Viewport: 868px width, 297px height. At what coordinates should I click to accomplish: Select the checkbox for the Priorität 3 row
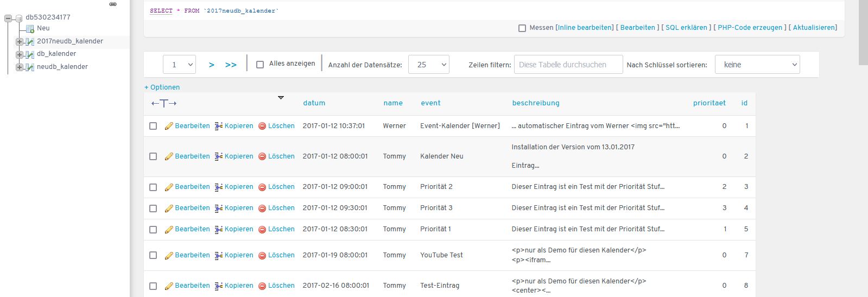pyautogui.click(x=153, y=208)
